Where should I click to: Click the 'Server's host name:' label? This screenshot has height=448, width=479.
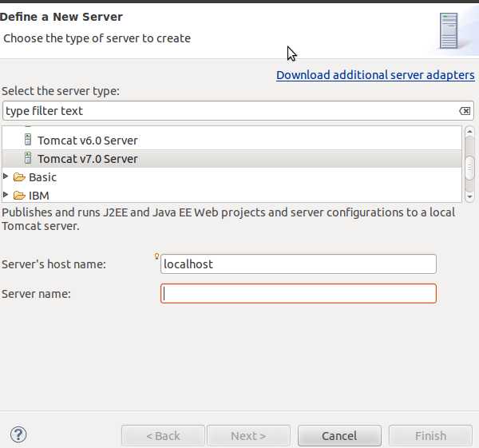point(53,264)
